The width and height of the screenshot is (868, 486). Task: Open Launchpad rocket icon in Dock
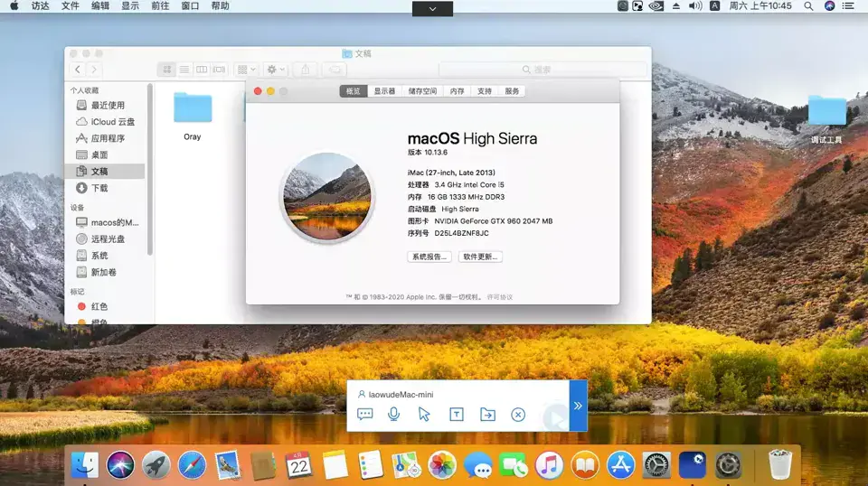coord(156,465)
